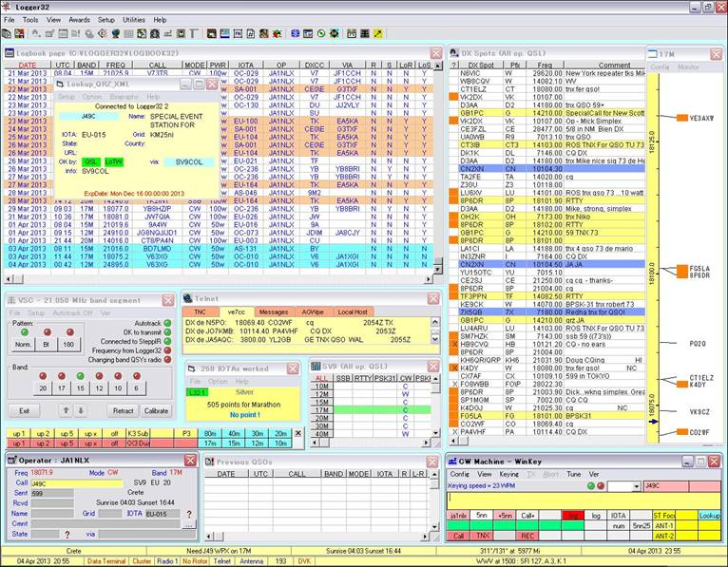Screen dimensions: 728x567
Task: Open the dropdown in CW Machine window
Action: point(637,484)
